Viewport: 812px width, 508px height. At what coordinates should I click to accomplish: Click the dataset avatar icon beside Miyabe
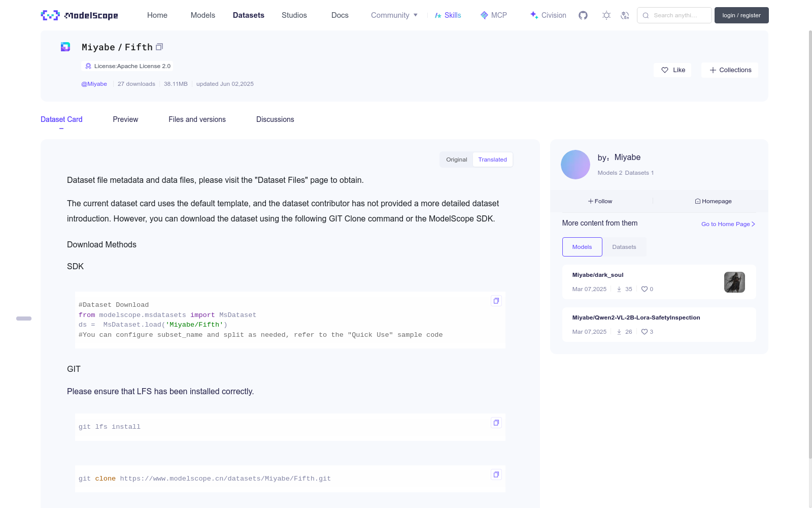(65, 47)
